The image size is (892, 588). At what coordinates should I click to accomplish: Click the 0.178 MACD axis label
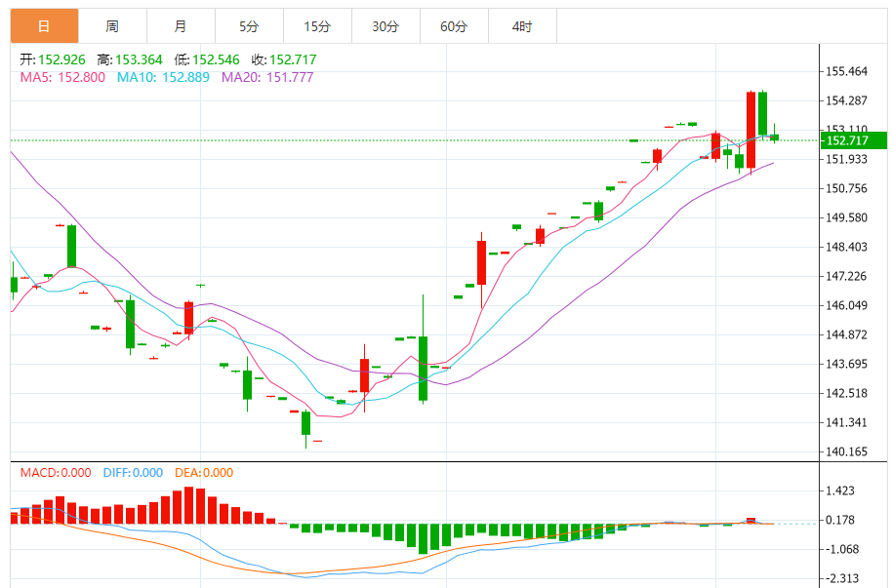840,520
